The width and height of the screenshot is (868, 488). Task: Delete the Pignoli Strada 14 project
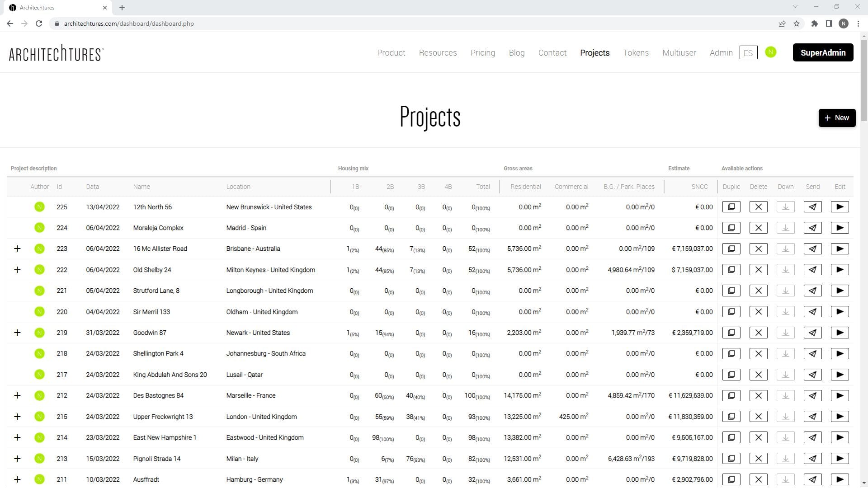click(759, 458)
